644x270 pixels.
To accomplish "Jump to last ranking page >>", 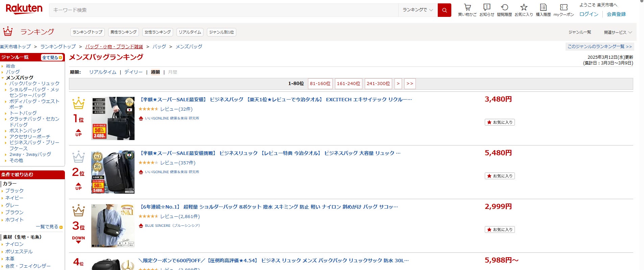I will (410, 84).
